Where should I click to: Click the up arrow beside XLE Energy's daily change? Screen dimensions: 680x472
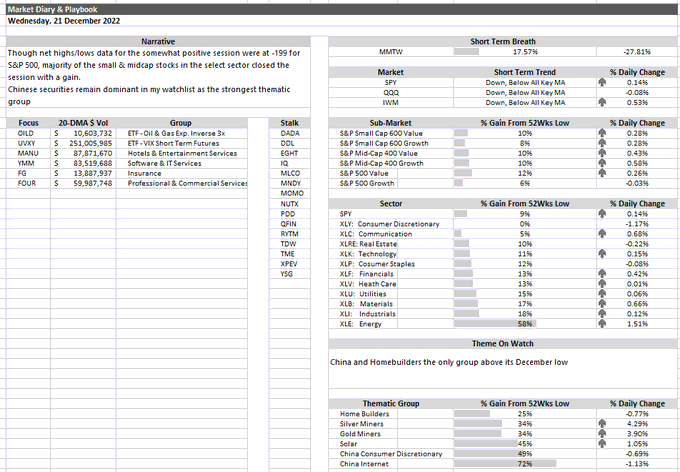[603, 324]
